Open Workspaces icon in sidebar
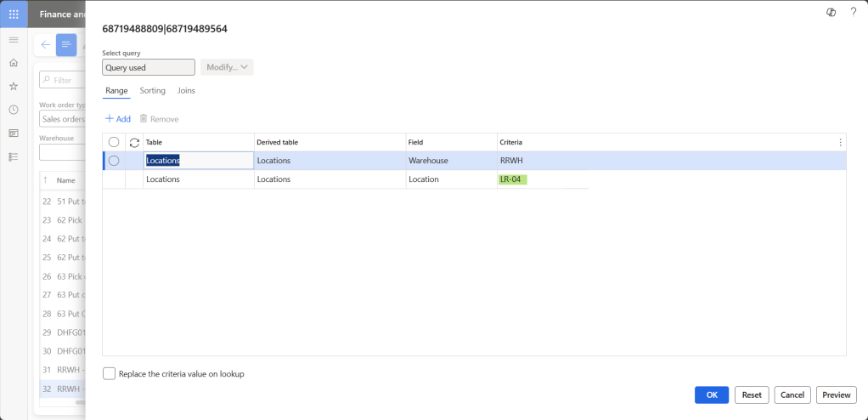 [x=14, y=133]
